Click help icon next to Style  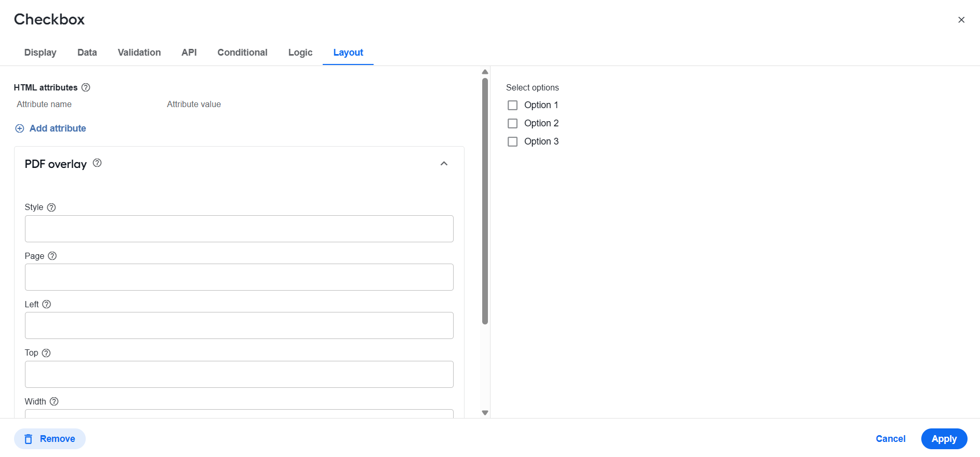51,207
